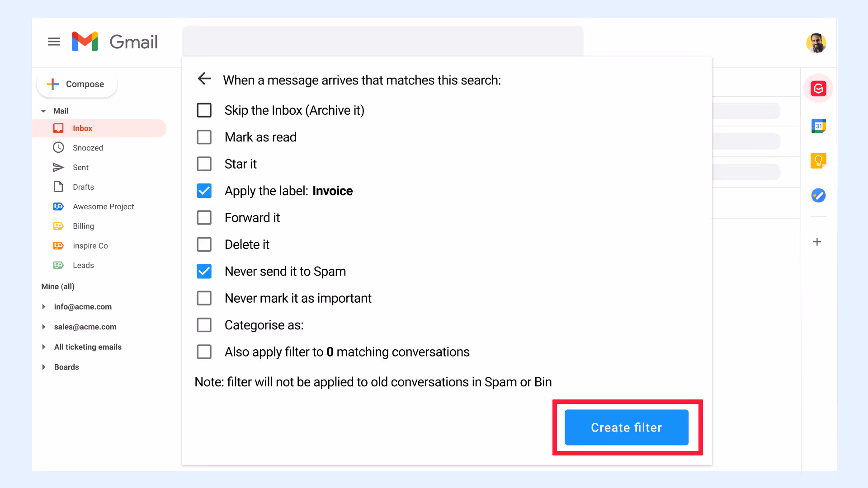
Task: Click the Drafts page icon
Action: pyautogui.click(x=58, y=187)
